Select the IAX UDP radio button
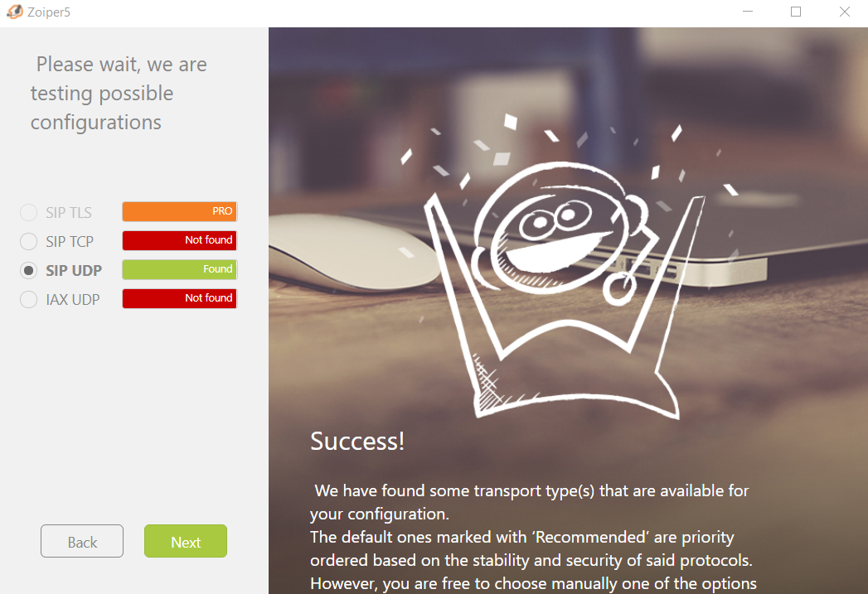Image resolution: width=868 pixels, height=594 pixels. point(29,300)
